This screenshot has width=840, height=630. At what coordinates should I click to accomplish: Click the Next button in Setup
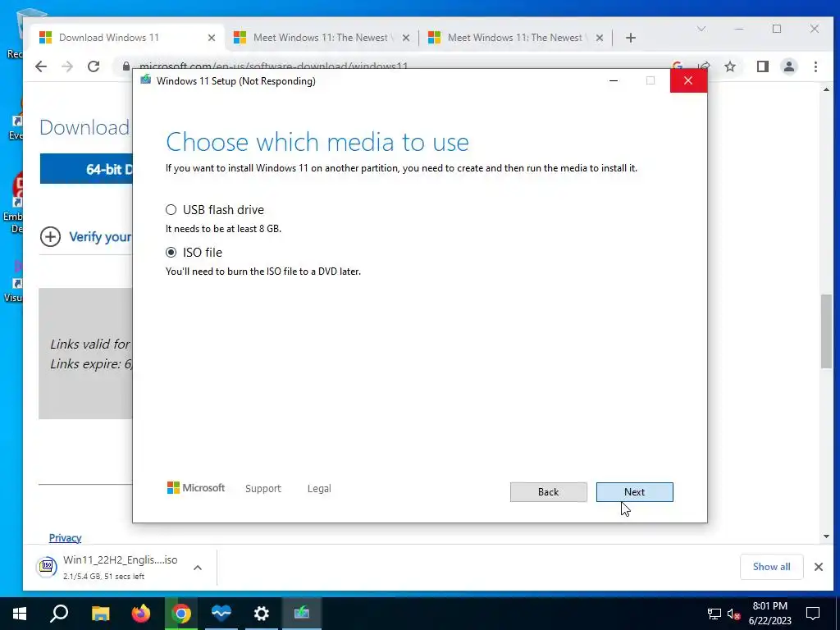point(634,492)
